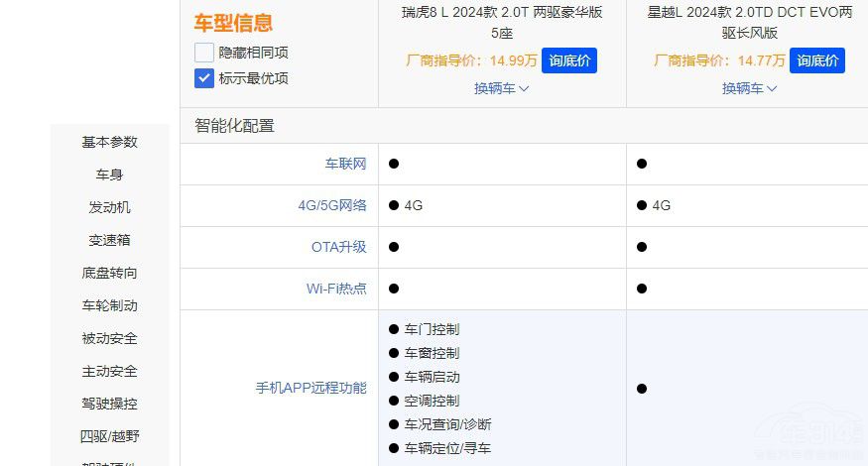Viewport: 868px width, 466px height.
Task: Click 询底价 button for 星越L
Action: (817, 60)
